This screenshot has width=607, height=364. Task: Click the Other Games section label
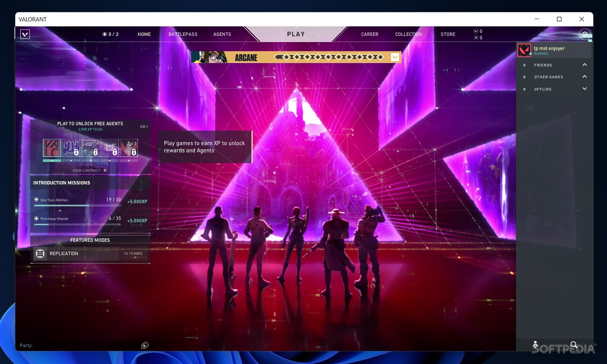(549, 77)
